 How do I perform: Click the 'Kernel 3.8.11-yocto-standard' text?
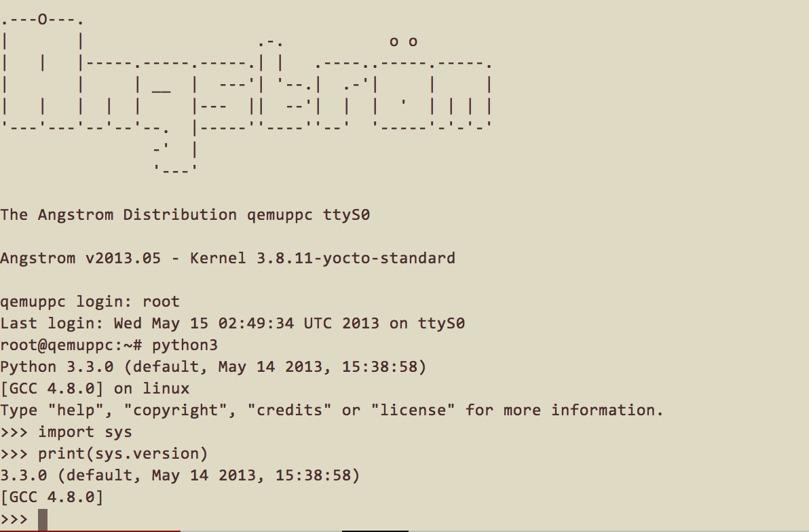click(322, 258)
